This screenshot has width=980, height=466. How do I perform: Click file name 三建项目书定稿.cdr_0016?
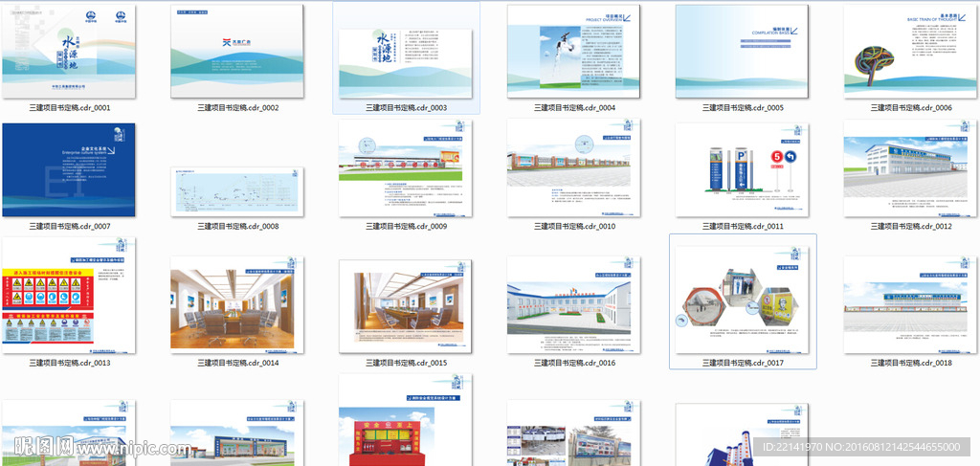coord(574,363)
